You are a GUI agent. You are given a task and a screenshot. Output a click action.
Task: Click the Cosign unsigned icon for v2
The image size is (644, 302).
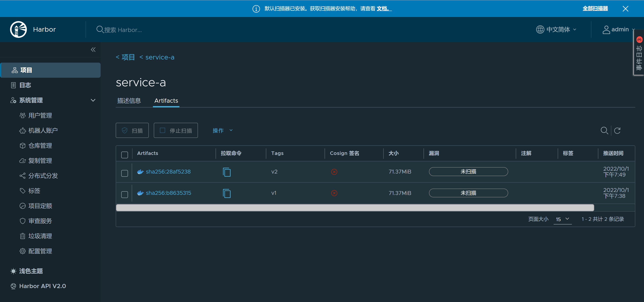334,172
